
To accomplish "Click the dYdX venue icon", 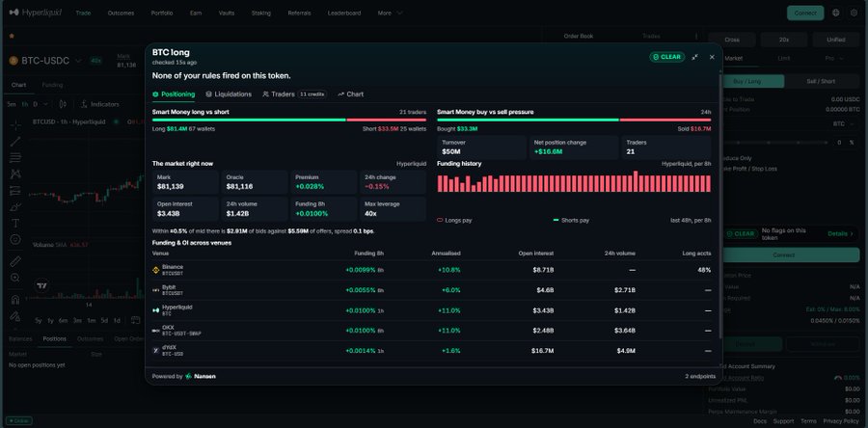I will click(155, 351).
